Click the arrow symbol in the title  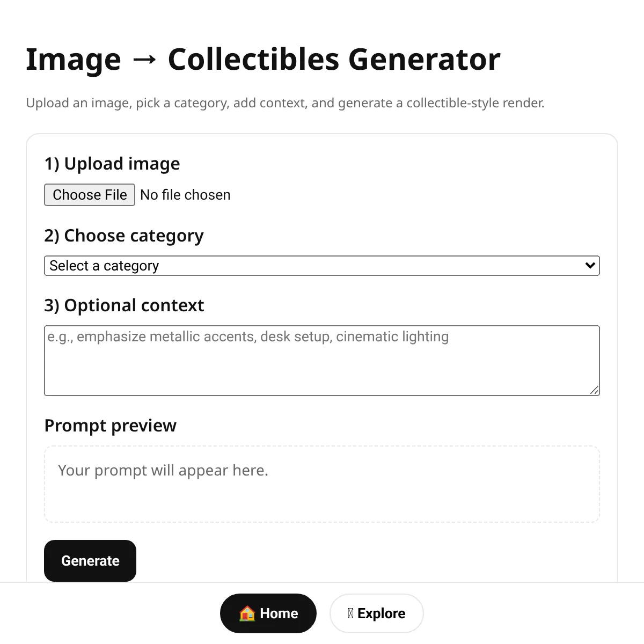click(144, 60)
